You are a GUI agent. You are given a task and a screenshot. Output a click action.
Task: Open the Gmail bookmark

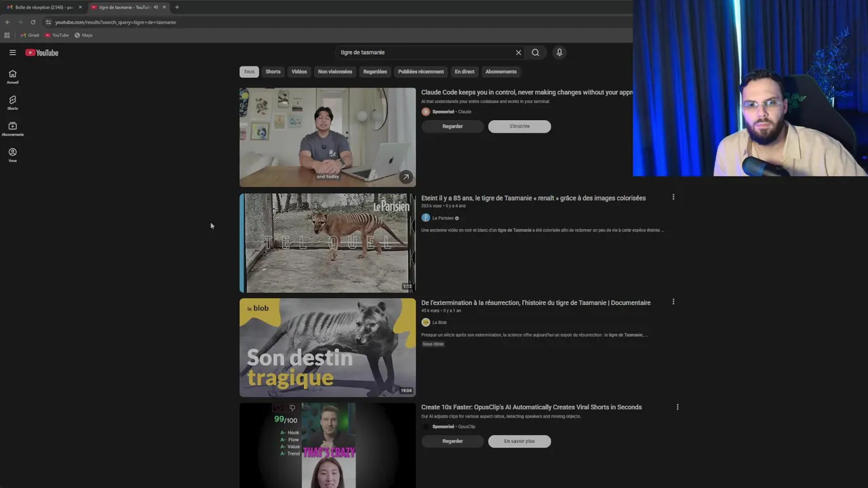30,35
